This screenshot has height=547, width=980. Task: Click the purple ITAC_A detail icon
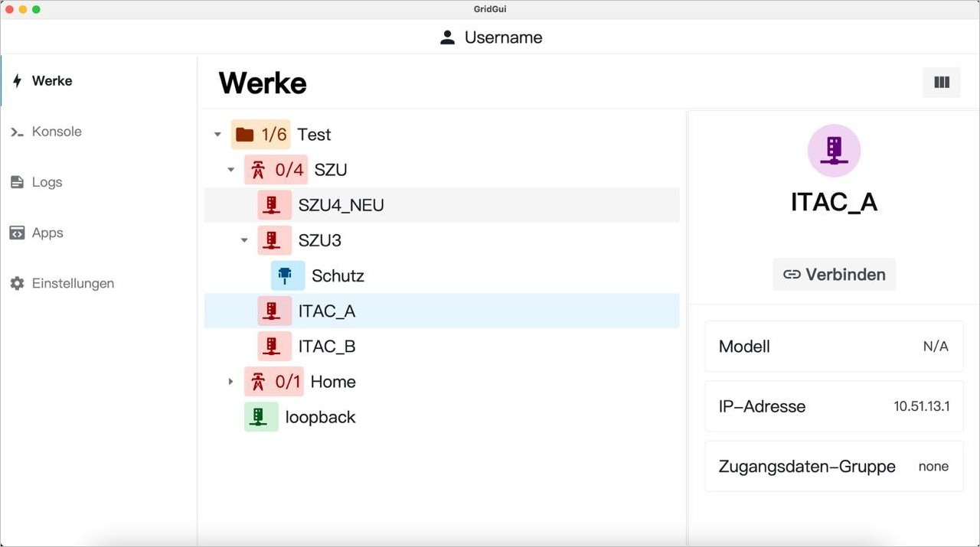click(834, 151)
